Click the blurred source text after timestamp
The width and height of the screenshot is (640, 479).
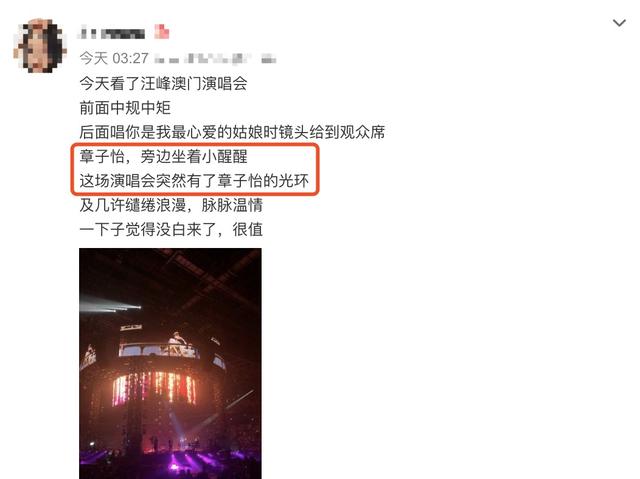click(216, 59)
